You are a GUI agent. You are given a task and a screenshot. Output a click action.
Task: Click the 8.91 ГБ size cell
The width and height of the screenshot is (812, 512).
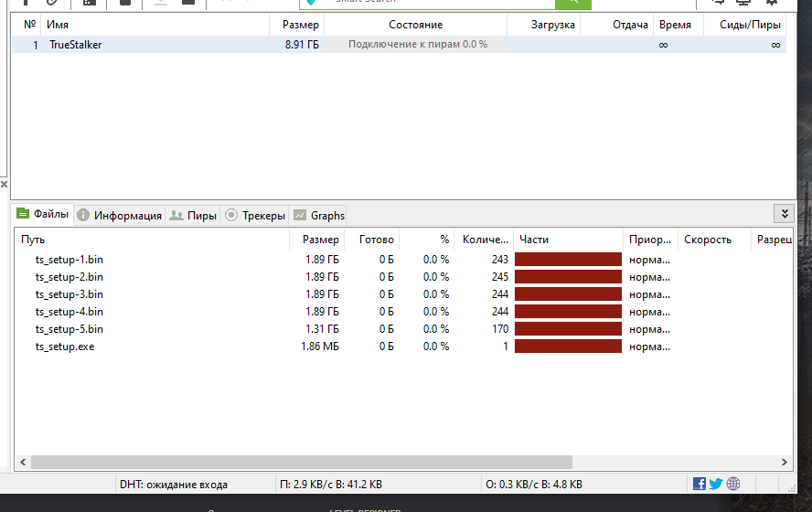[302, 45]
